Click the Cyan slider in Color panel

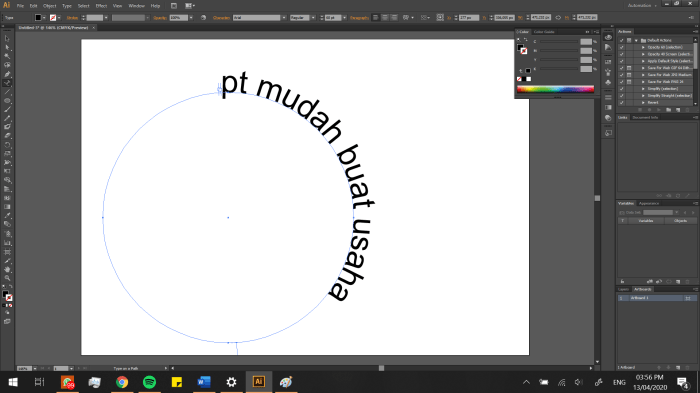coord(559,42)
